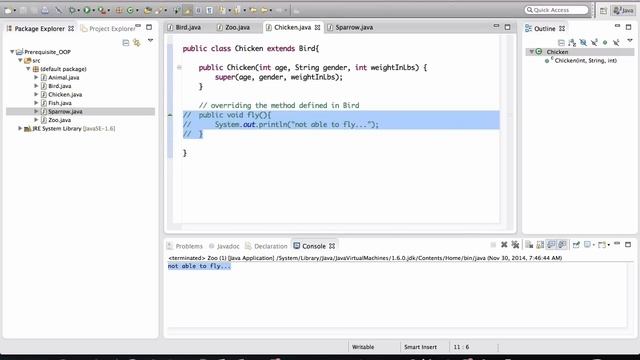The height and width of the screenshot is (360, 640).
Task: Expand Sparrow.java in Package Explorer tree
Action: (x=36, y=111)
